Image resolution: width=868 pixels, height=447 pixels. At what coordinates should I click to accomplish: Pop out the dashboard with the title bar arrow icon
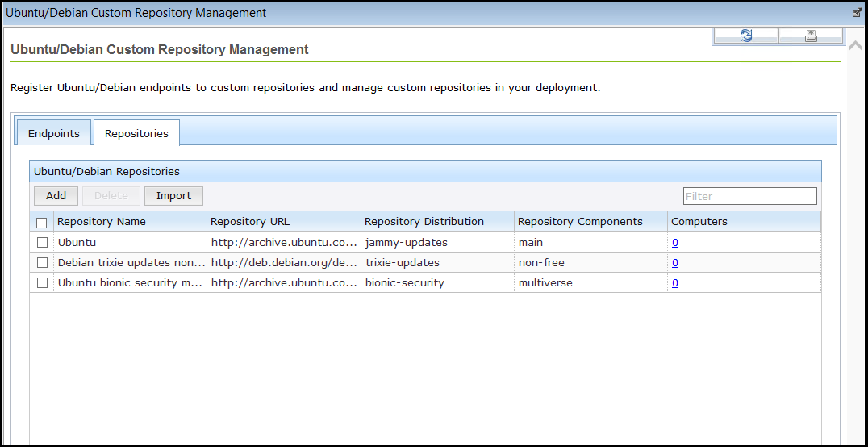pyautogui.click(x=858, y=12)
